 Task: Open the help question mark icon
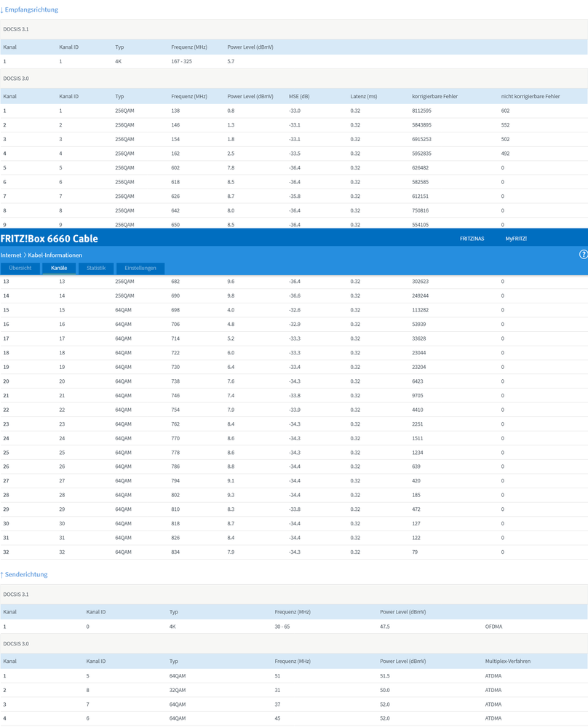click(x=584, y=254)
